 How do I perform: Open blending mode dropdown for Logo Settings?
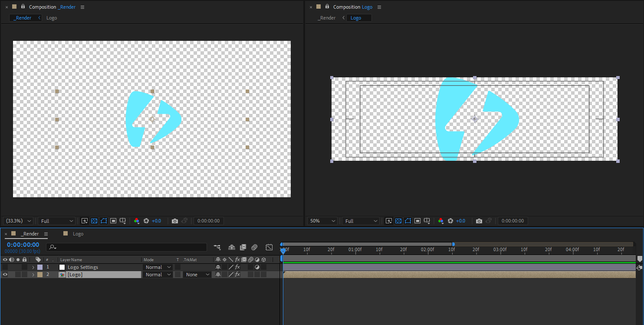tap(158, 267)
